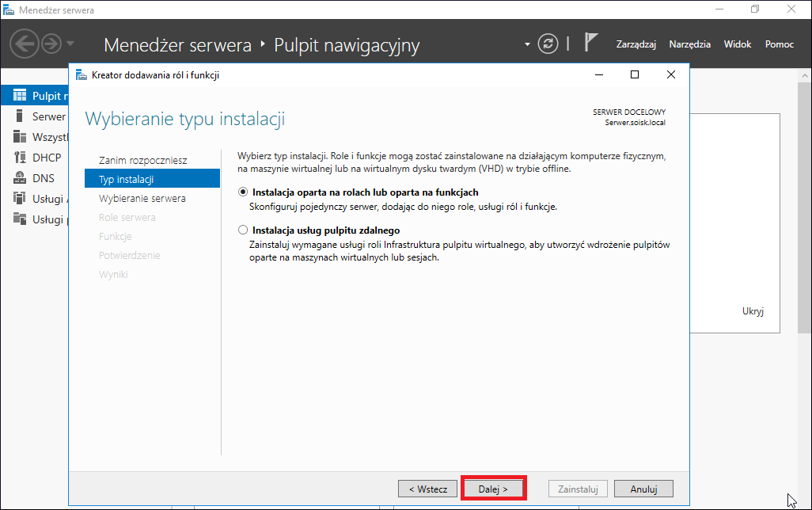812x510 pixels.
Task: Maximize the Kreator dodawania ról wizard window
Action: pyautogui.click(x=635, y=74)
